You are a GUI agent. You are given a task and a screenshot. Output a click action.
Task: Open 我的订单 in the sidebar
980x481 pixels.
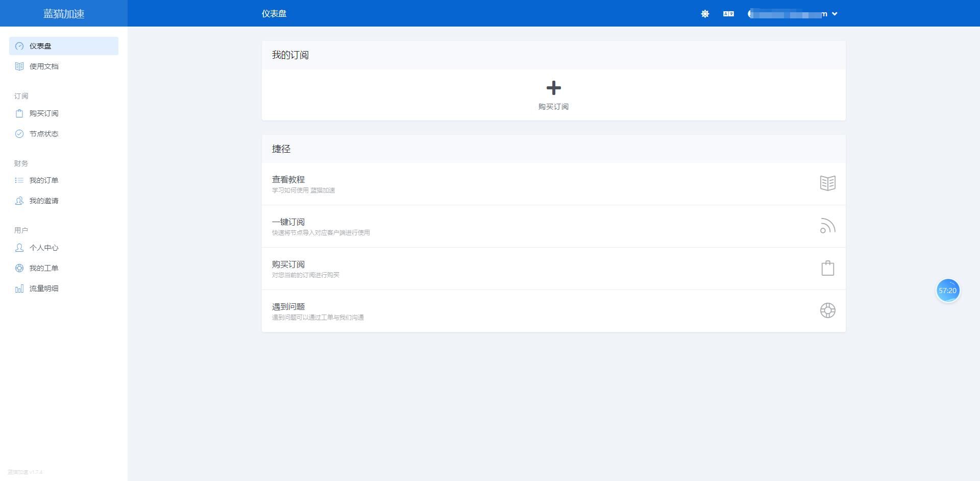tap(64, 180)
